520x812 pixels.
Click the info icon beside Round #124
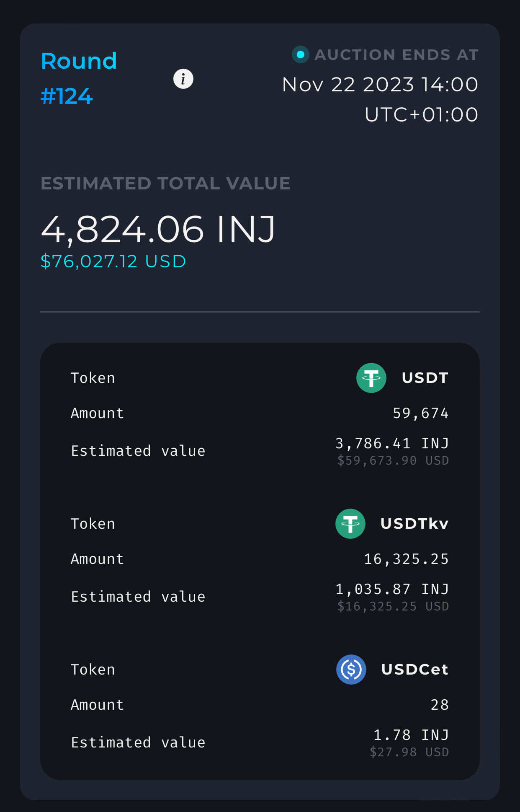(183, 79)
